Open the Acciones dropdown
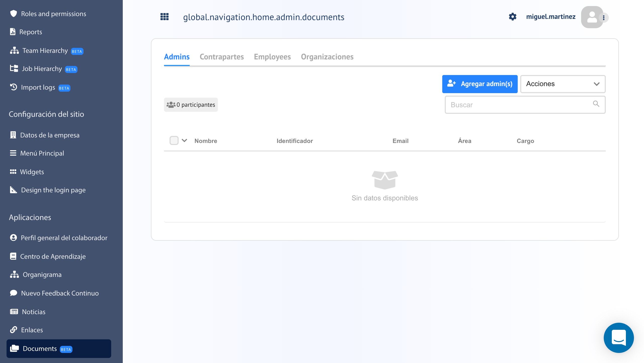Image resolution: width=644 pixels, height=363 pixels. (x=563, y=84)
